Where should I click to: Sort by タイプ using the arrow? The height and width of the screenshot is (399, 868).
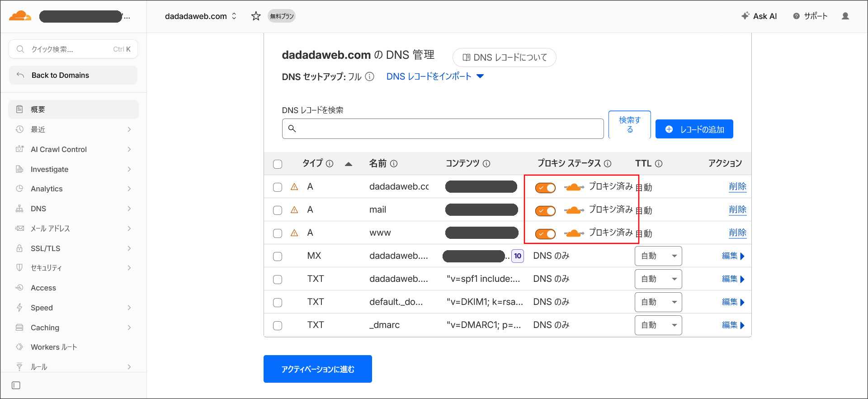[349, 164]
